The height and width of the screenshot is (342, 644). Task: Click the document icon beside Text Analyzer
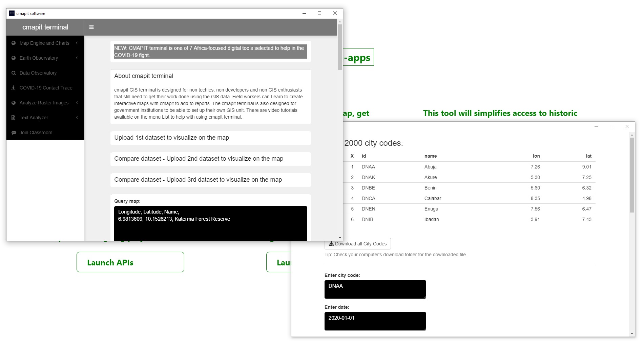point(14,118)
